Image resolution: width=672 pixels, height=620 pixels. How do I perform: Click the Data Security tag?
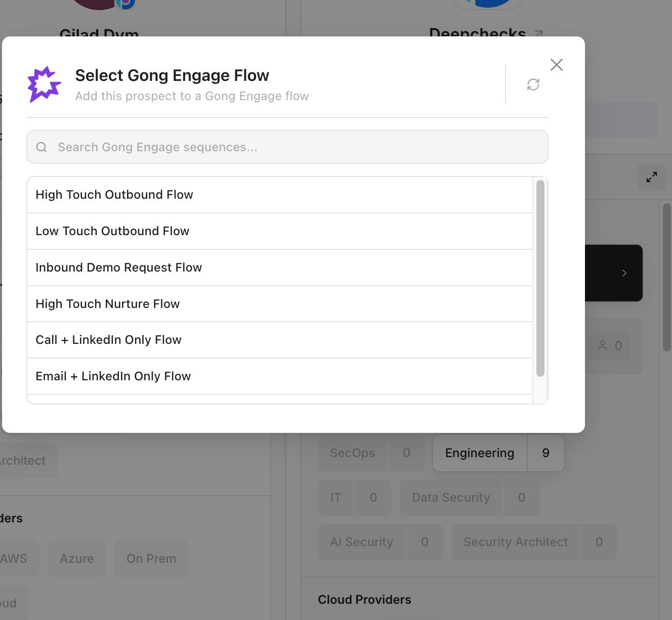451,498
